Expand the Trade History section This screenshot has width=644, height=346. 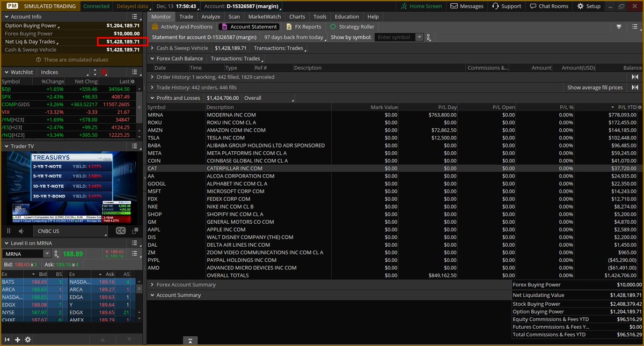pyautogui.click(x=152, y=87)
